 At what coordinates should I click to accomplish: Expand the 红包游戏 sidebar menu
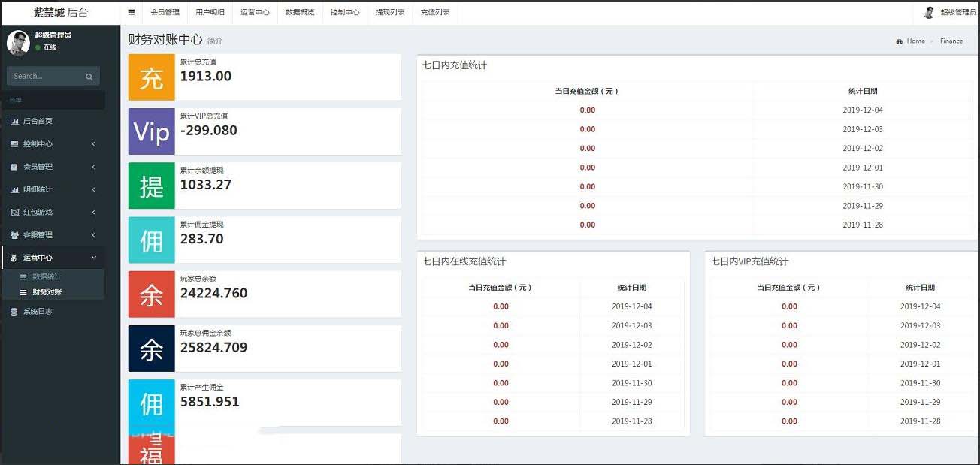[x=53, y=213]
